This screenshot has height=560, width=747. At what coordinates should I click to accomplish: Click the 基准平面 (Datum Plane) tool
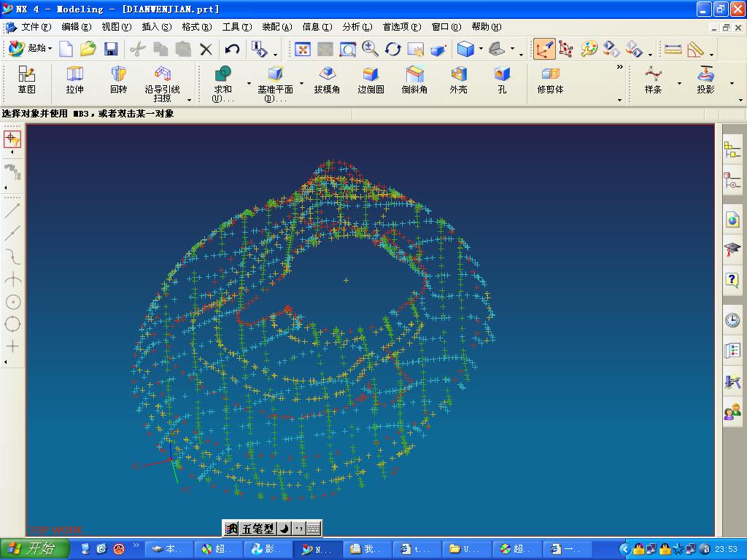coord(275,84)
